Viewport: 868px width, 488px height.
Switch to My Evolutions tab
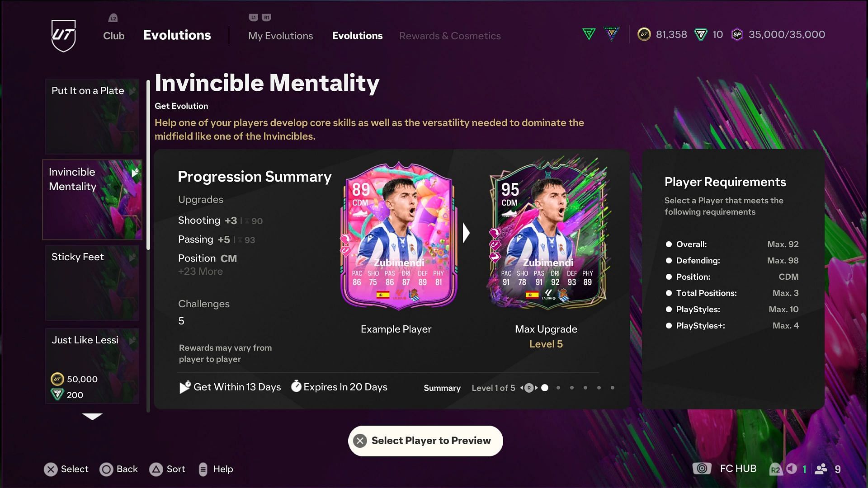[x=280, y=36]
